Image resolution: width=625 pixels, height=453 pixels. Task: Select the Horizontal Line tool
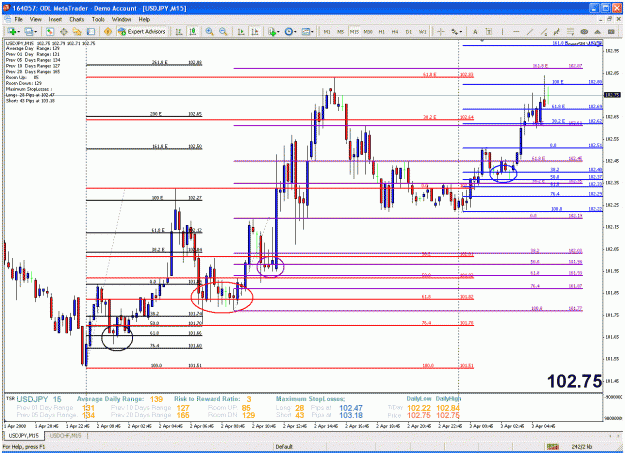pyautogui.click(x=516, y=32)
